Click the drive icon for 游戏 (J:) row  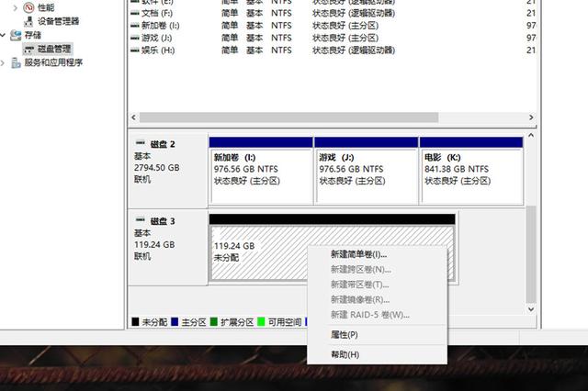coord(134,38)
